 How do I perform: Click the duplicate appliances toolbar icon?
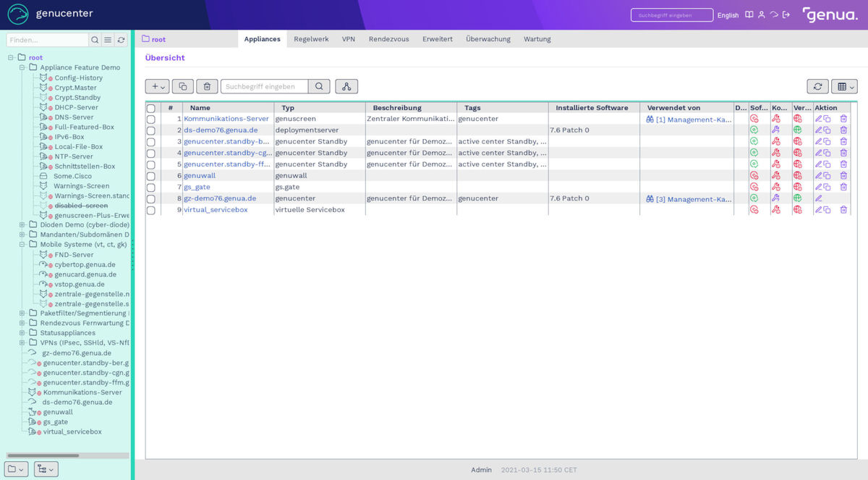pyautogui.click(x=182, y=85)
